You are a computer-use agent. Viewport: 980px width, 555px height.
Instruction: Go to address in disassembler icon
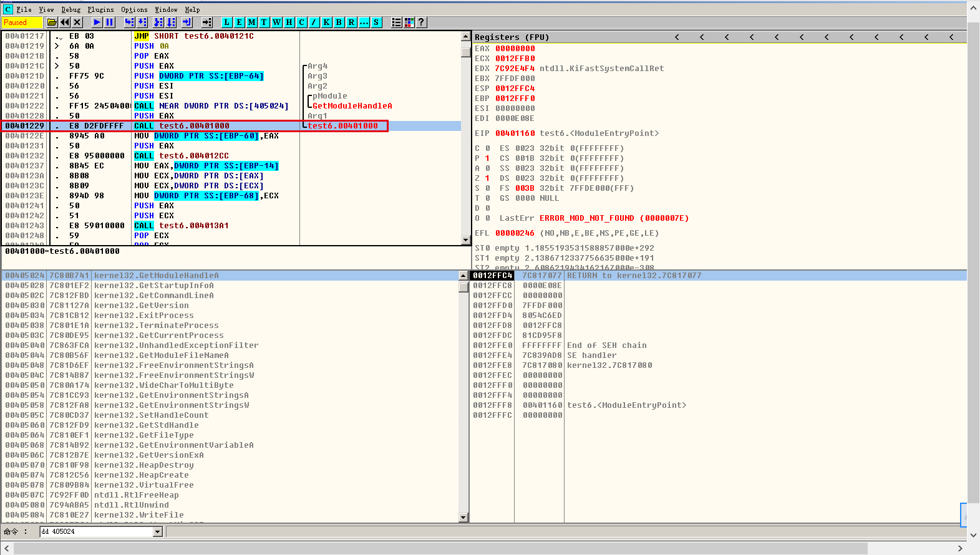207,22
